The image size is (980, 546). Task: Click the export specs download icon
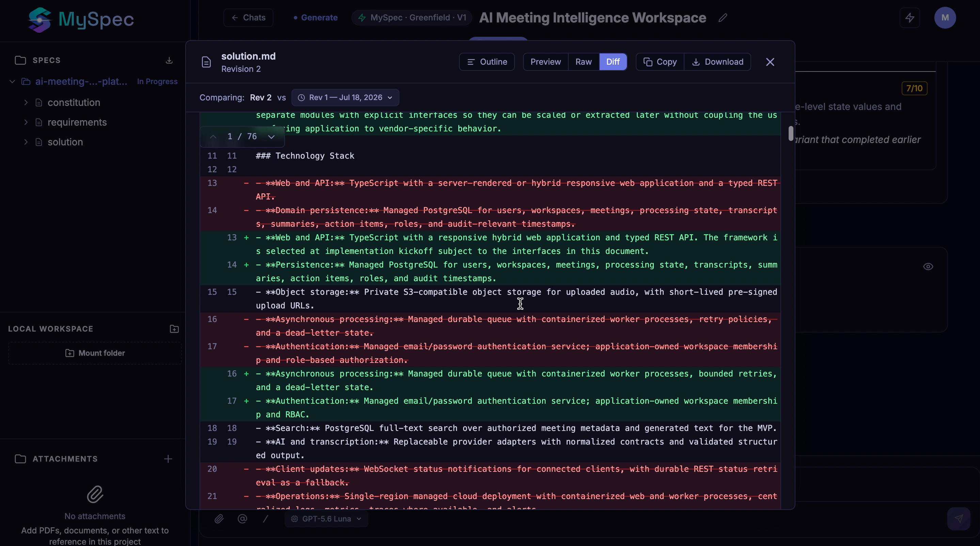[169, 61]
